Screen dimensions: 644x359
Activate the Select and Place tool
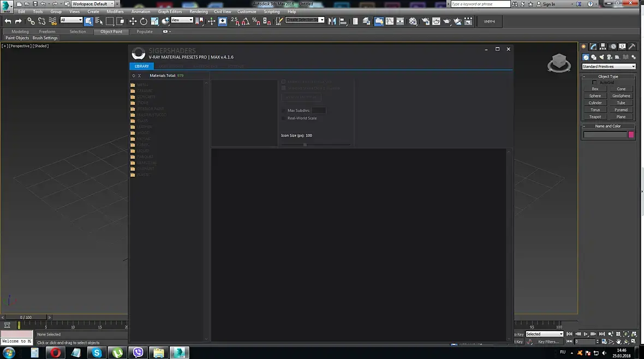[x=165, y=21]
